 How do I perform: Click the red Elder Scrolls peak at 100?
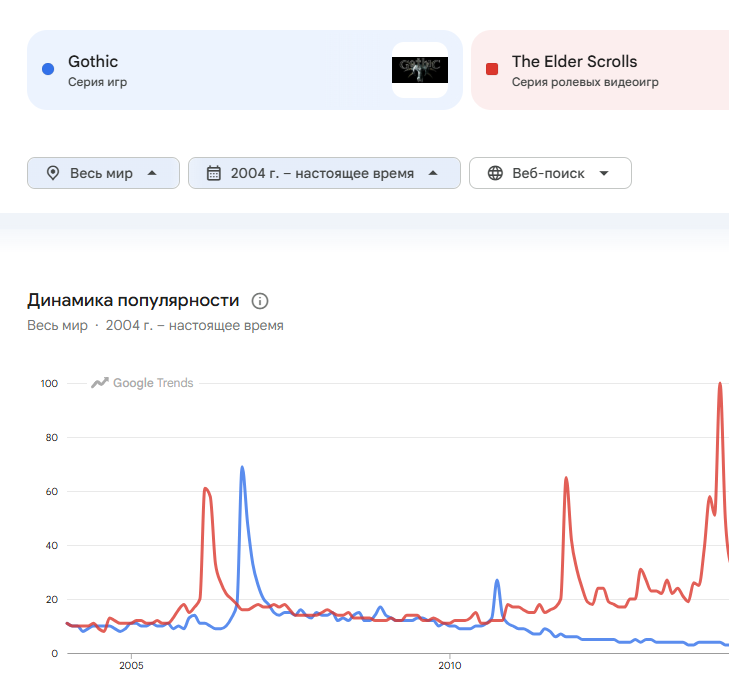pos(720,384)
